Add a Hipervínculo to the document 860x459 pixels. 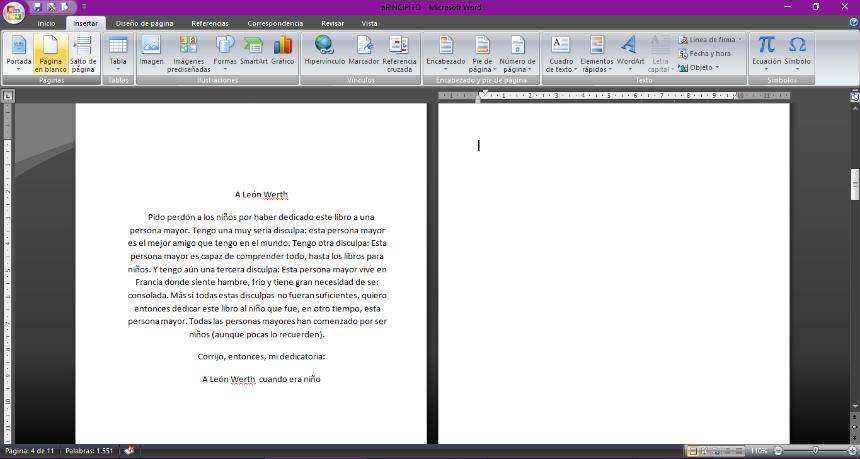point(324,51)
